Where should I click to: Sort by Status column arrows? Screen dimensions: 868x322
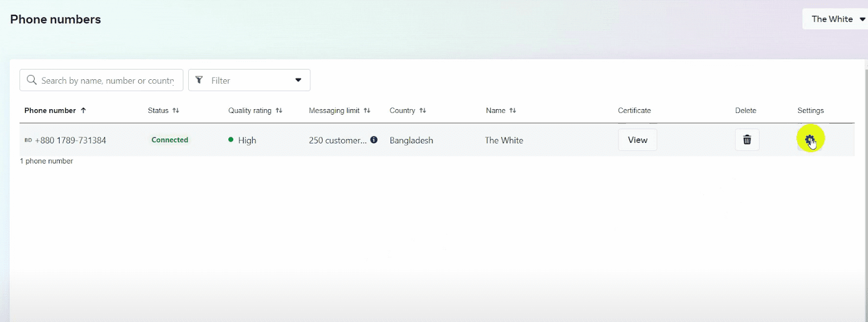(x=176, y=110)
